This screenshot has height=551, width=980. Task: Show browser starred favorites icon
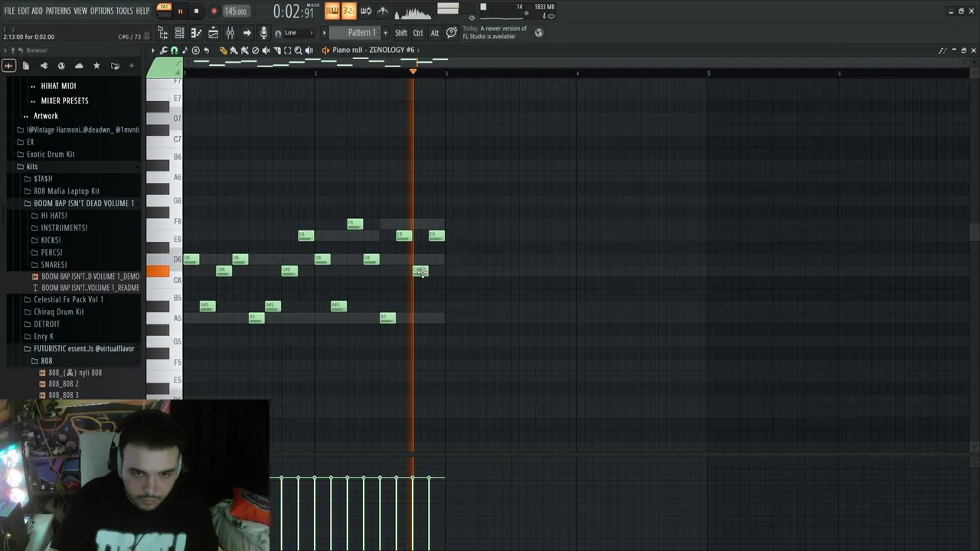tap(96, 66)
